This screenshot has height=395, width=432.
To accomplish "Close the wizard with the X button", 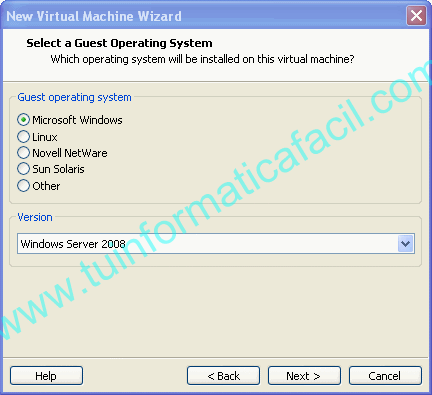I will 416,15.
